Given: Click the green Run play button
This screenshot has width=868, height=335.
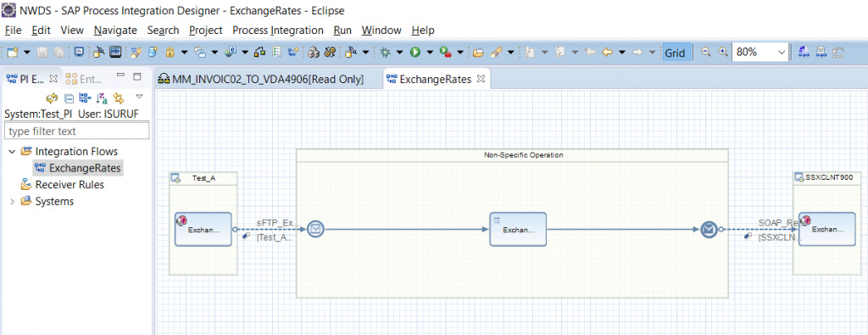Looking at the screenshot, I should pos(415,52).
